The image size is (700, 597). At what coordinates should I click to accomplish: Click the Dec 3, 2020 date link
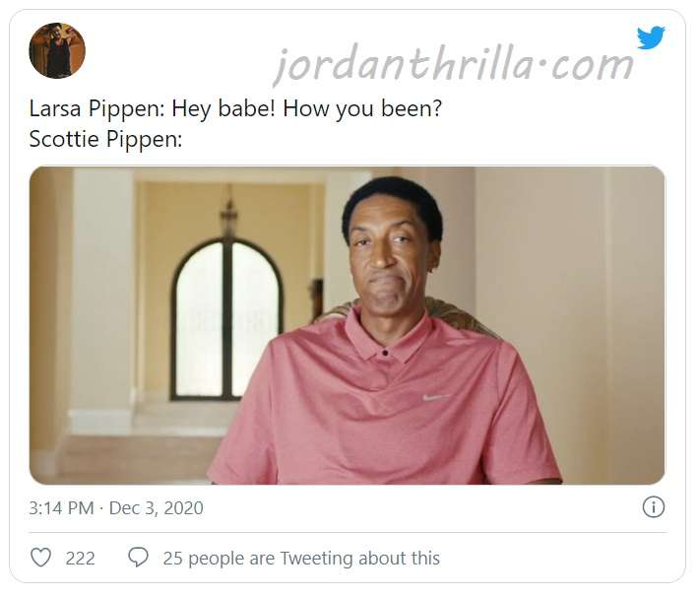click(157, 508)
